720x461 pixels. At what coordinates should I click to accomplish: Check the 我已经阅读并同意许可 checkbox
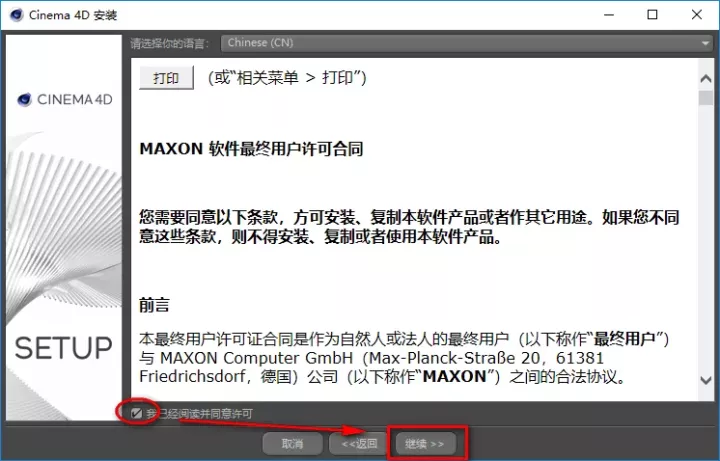136,413
